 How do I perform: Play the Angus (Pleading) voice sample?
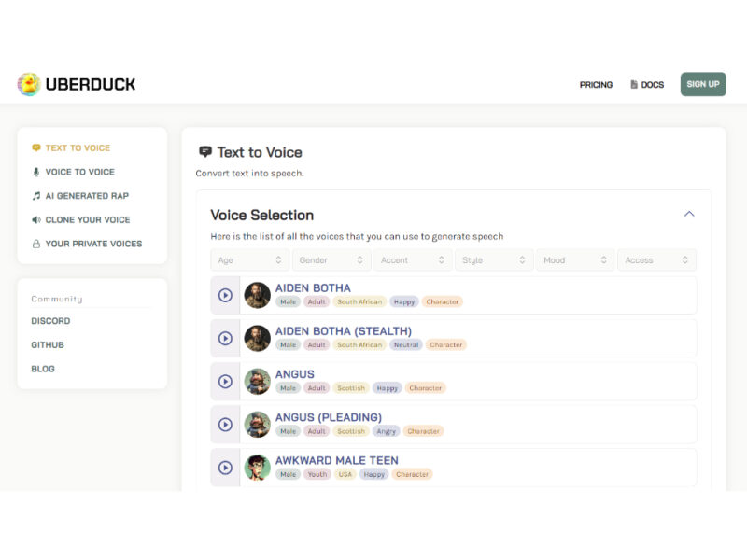[x=225, y=425]
